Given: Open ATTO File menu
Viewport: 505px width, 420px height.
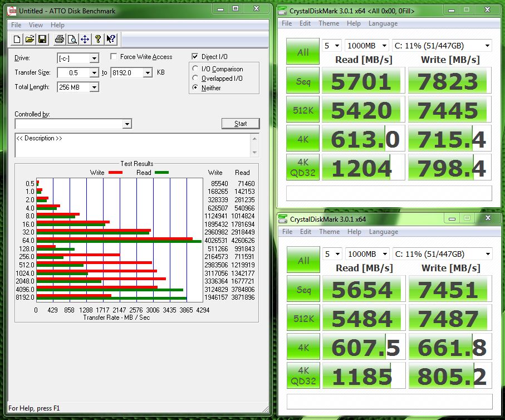Looking at the screenshot, I should [x=16, y=25].
